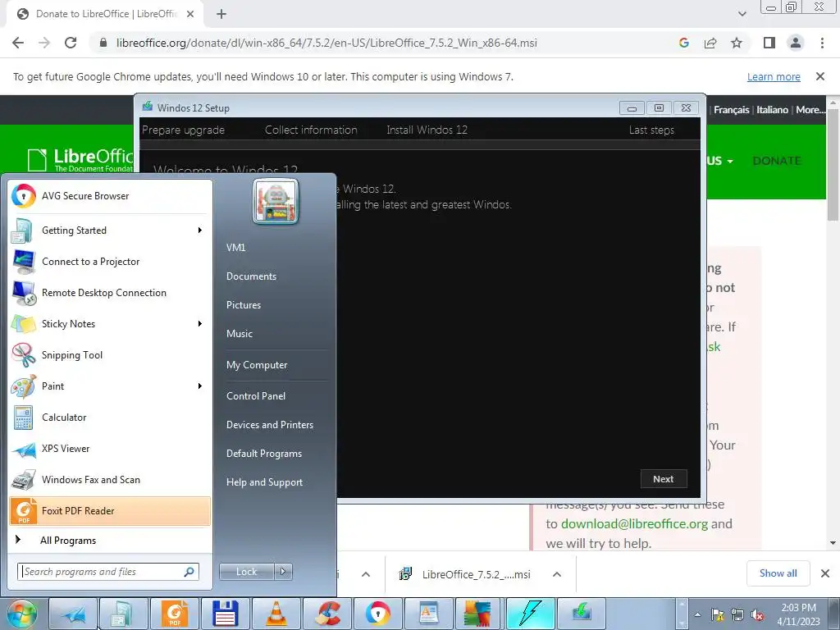
Task: Bookmark this page with the star icon
Action: pyautogui.click(x=737, y=43)
